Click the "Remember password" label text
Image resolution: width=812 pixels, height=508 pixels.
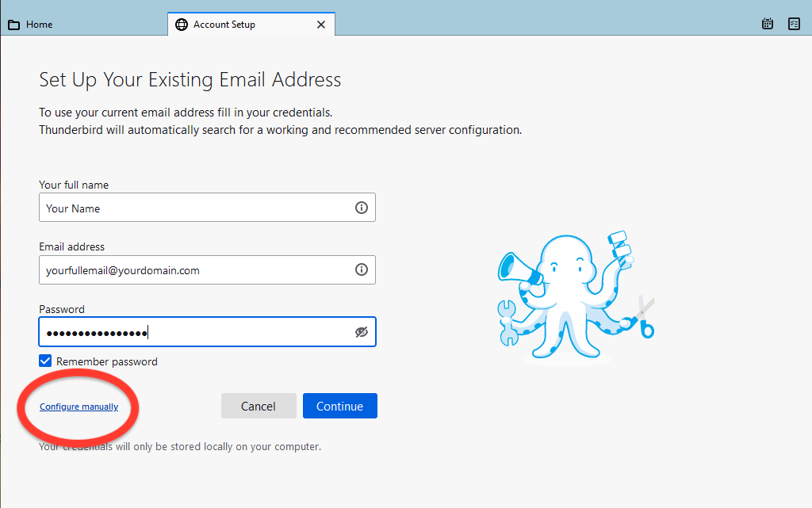coord(107,361)
